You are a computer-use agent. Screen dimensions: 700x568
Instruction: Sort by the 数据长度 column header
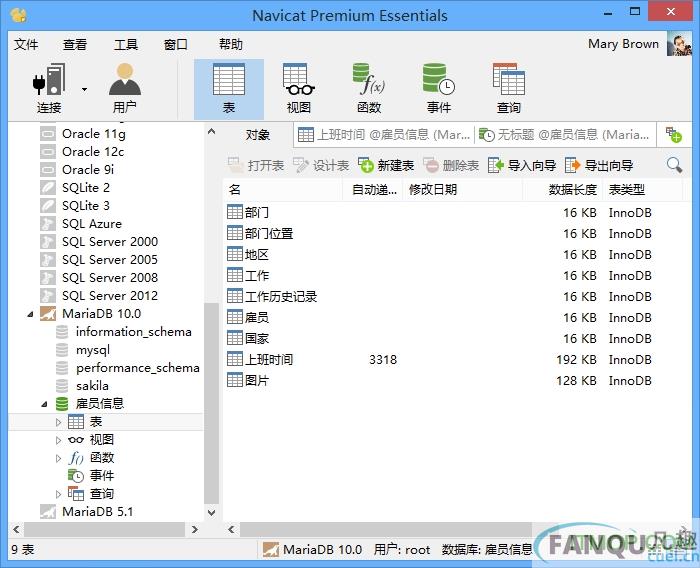pyautogui.click(x=562, y=190)
